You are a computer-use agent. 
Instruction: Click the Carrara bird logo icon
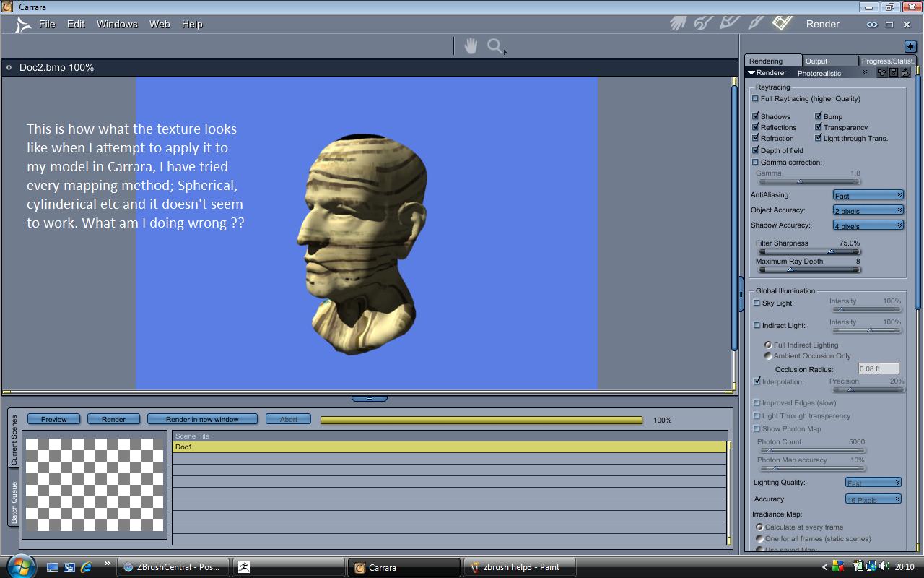point(23,24)
